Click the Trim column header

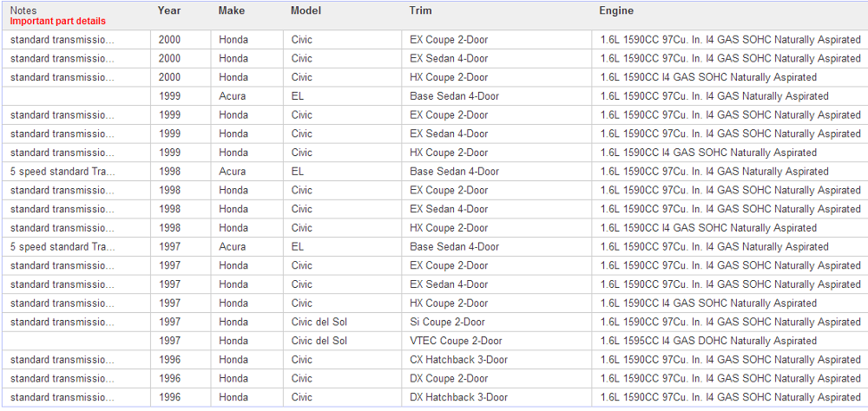pyautogui.click(x=420, y=11)
